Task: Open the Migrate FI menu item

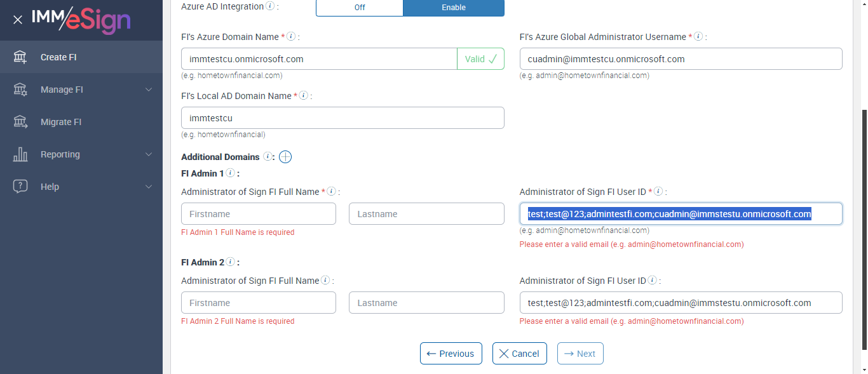Action: [x=61, y=122]
